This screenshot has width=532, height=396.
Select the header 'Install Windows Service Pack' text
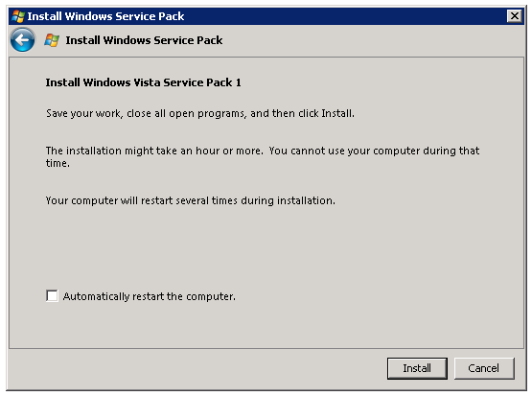(144, 40)
